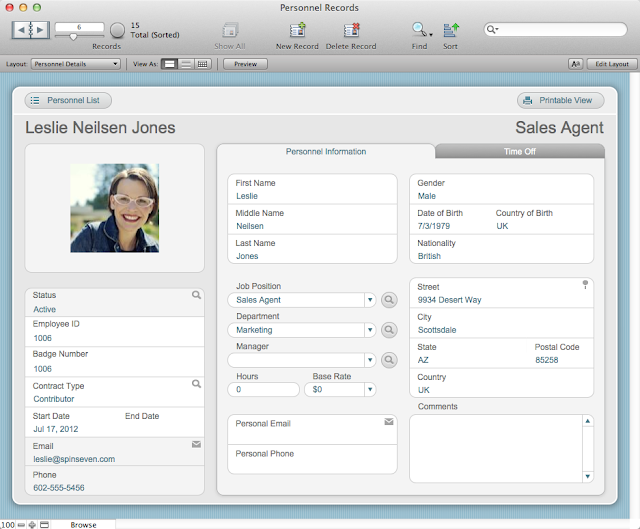The image size is (640, 529).
Task: Search by Job Position magnifier button
Action: pos(389,300)
